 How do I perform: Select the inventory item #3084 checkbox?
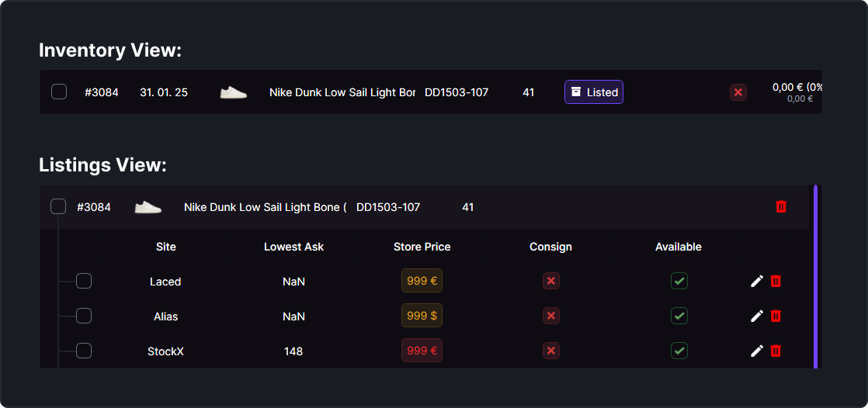coord(59,92)
